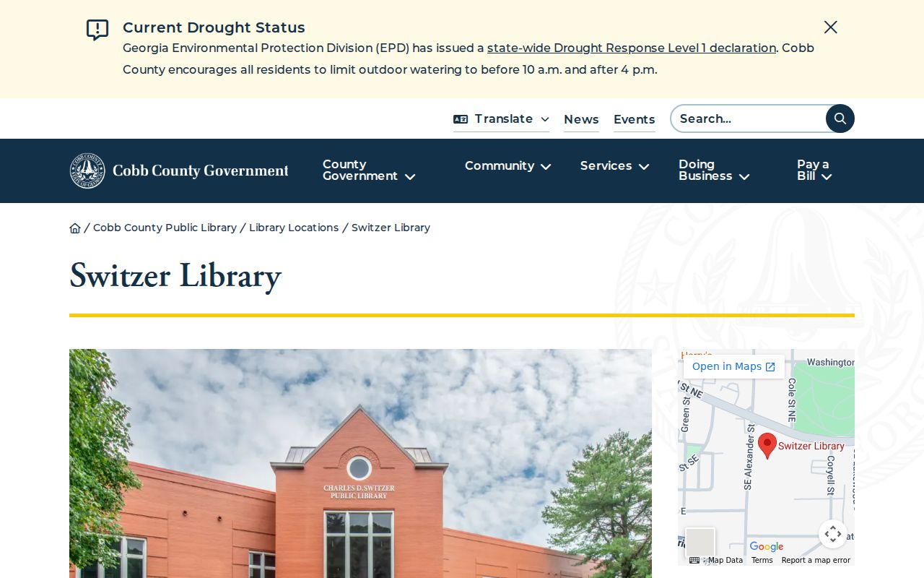Click the Map Data label

point(725,560)
